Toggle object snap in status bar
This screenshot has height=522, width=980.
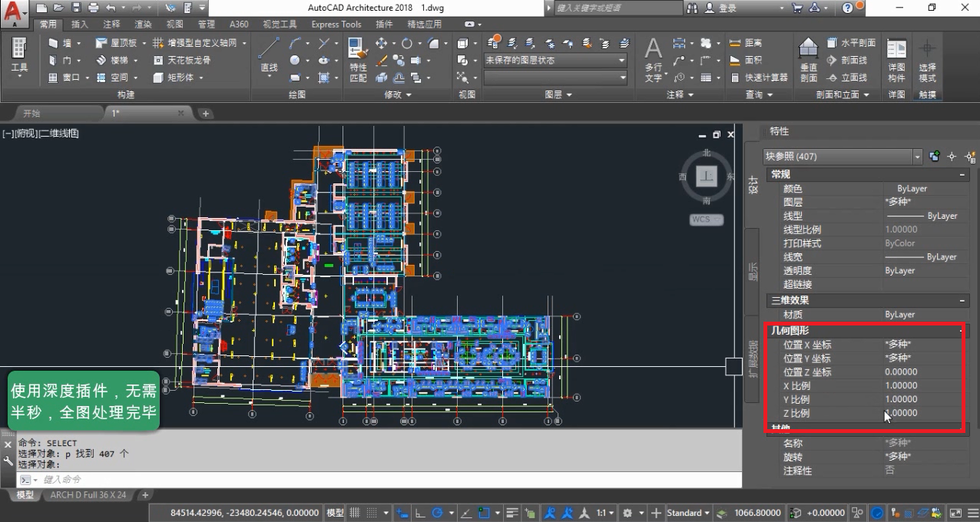pos(485,513)
